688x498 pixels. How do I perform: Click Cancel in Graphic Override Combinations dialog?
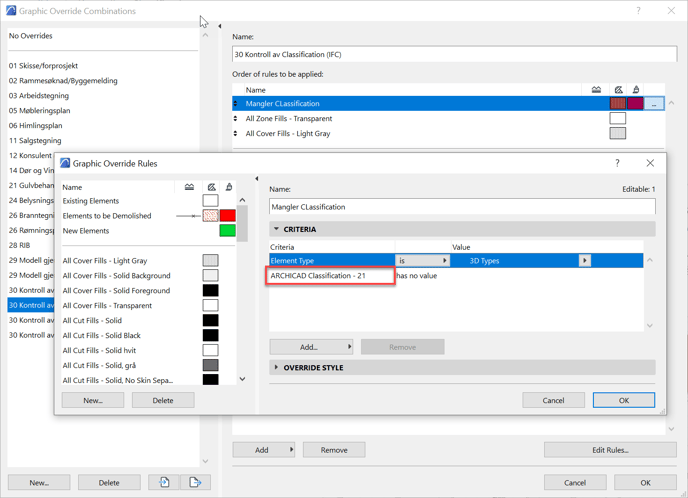(575, 482)
